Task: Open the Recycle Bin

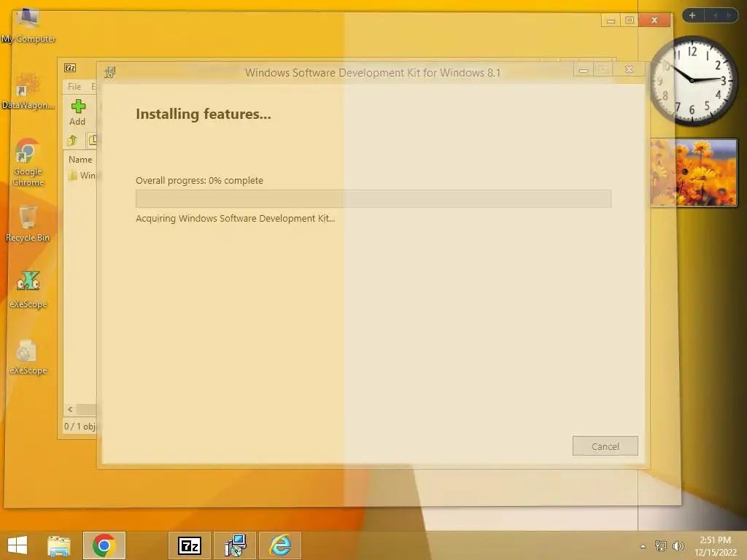Action: [28, 223]
